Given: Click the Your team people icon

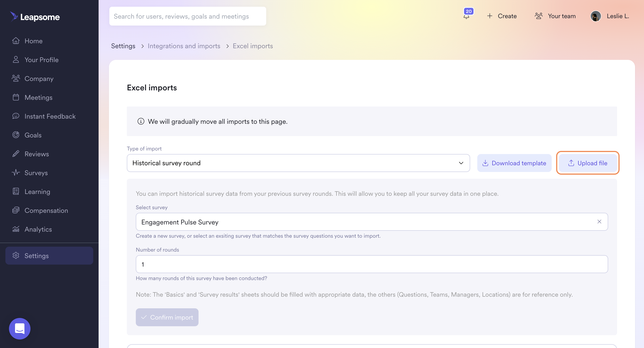Looking at the screenshot, I should tap(538, 16).
